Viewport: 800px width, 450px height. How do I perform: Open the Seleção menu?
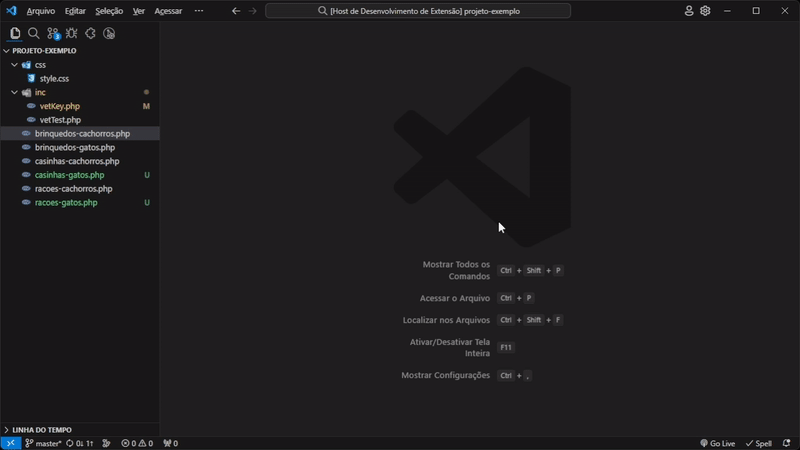[109, 11]
